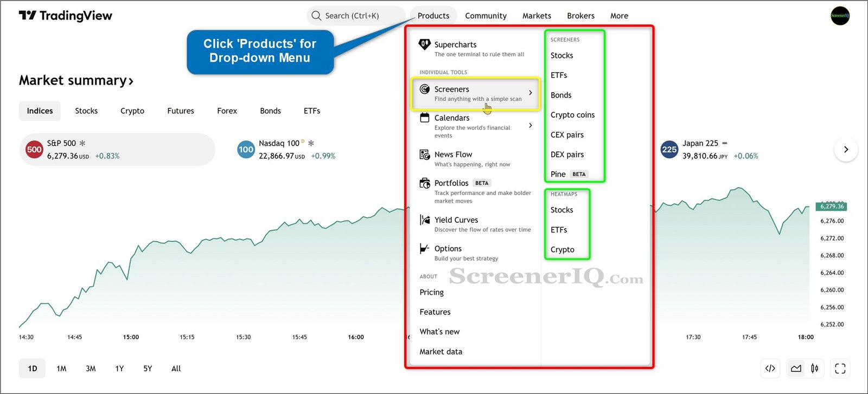The image size is (868, 394).
Task: Open the Markets menu
Action: 537,16
